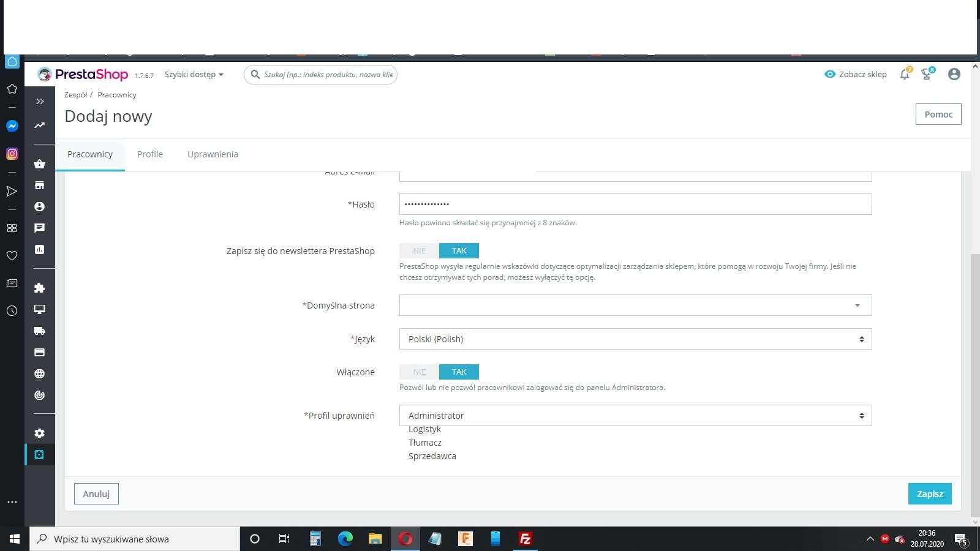
Task: Select Logistyk profile option
Action: (424, 429)
